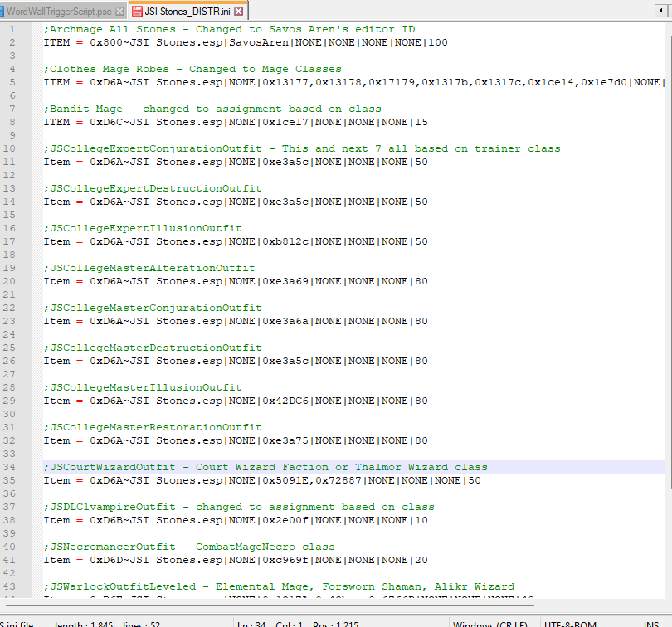
Task: Click the ';JSCollegeMasterConjurationOutfit' comment
Action: (153, 309)
